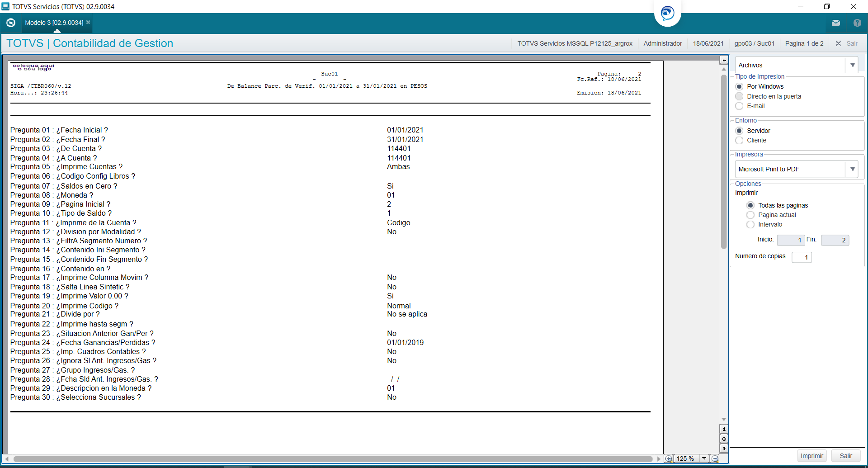Screen dimensions: 868x468
Task: Click the TOTVS home circle icon
Action: point(11,23)
